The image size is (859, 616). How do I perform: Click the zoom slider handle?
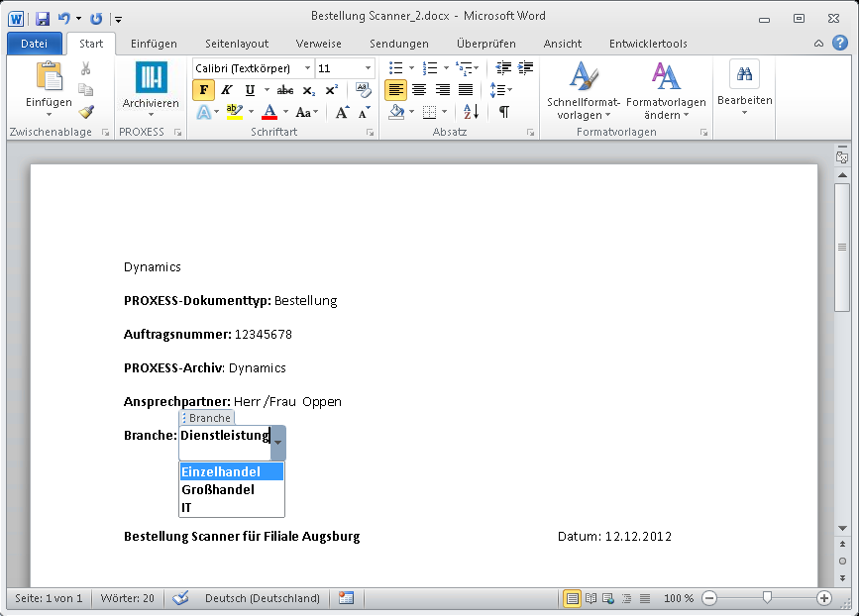point(767,598)
